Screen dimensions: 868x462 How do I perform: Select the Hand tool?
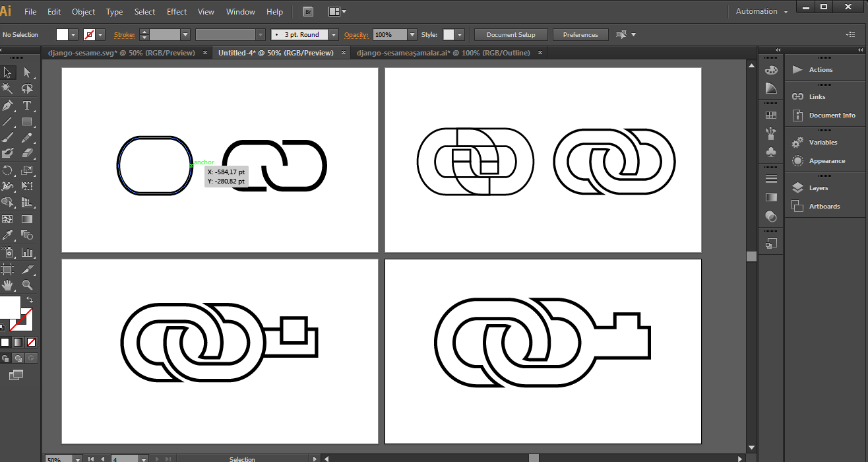click(x=8, y=285)
